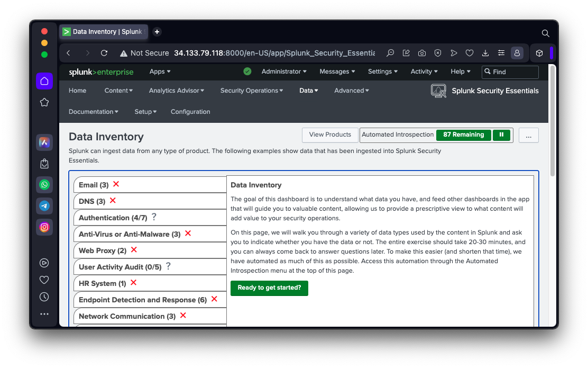Open Telegram in the sidebar
This screenshot has width=588, height=368.
pyautogui.click(x=44, y=206)
